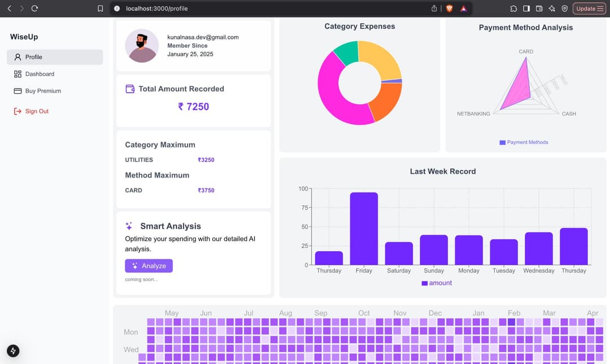Click the bookmark icon beside the URL
Viewport: 610px width, 364px height.
click(x=101, y=8)
